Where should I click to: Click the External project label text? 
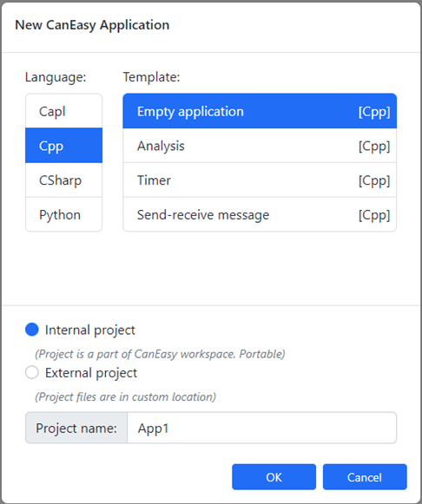click(x=91, y=373)
